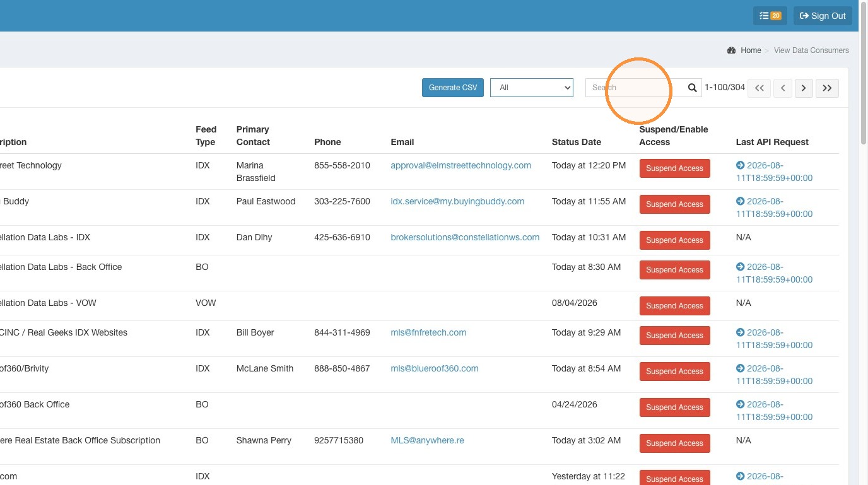Select phone number 9257715380
This screenshot has width=868, height=485.
pos(339,440)
